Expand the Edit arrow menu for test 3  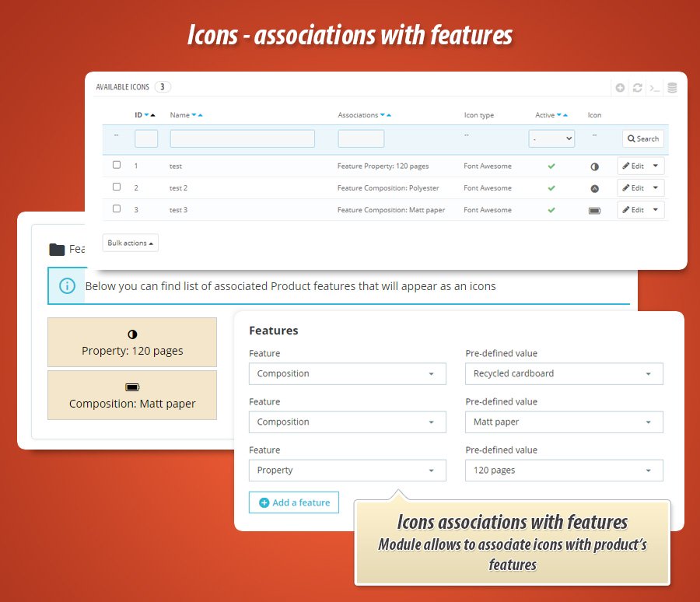[656, 210]
